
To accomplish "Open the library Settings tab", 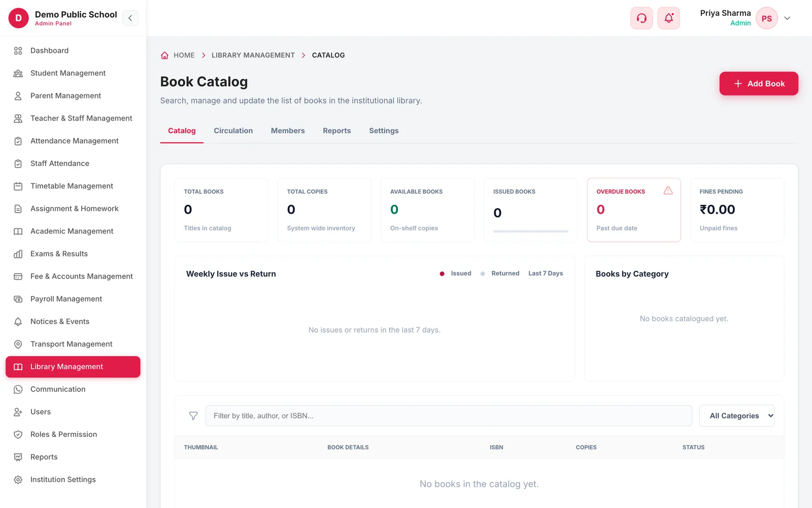I will pos(384,131).
